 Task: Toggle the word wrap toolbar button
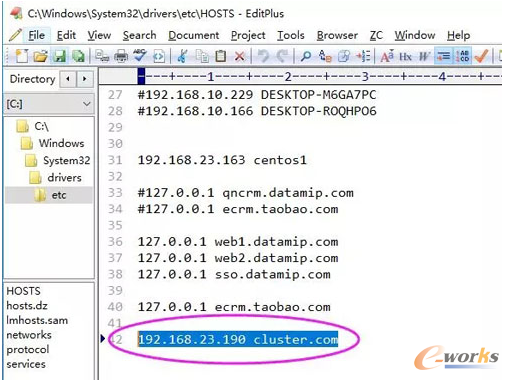pos(444,56)
